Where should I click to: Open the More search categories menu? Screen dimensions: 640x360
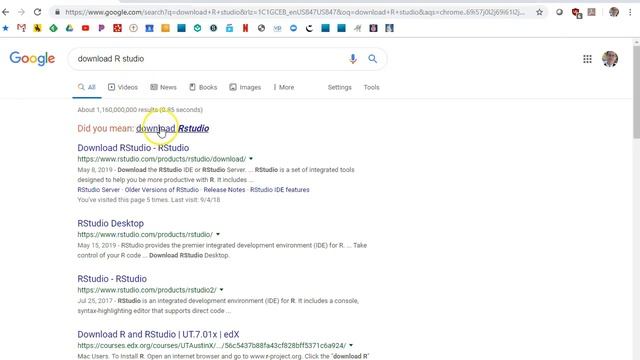[x=284, y=87]
